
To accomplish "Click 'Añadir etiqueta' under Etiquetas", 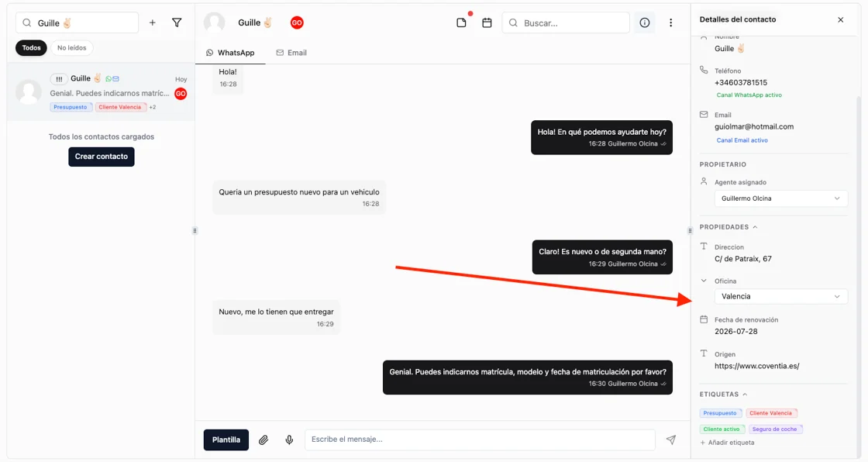I will coord(727,442).
